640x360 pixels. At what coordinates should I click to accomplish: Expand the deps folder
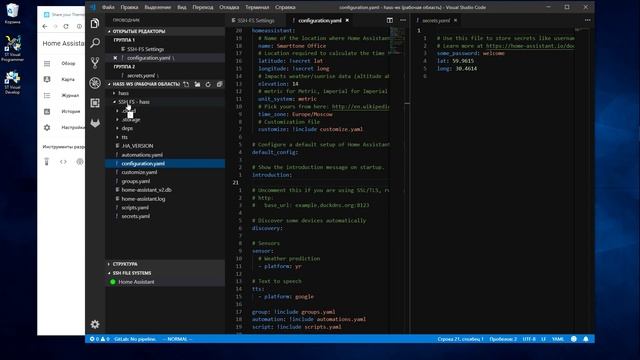click(x=127, y=128)
